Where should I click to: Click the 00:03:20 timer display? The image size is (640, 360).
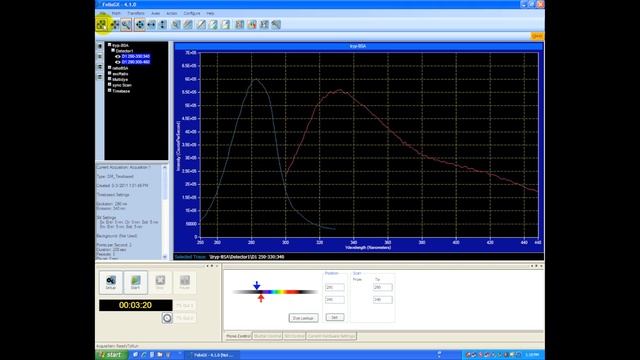tap(136, 305)
